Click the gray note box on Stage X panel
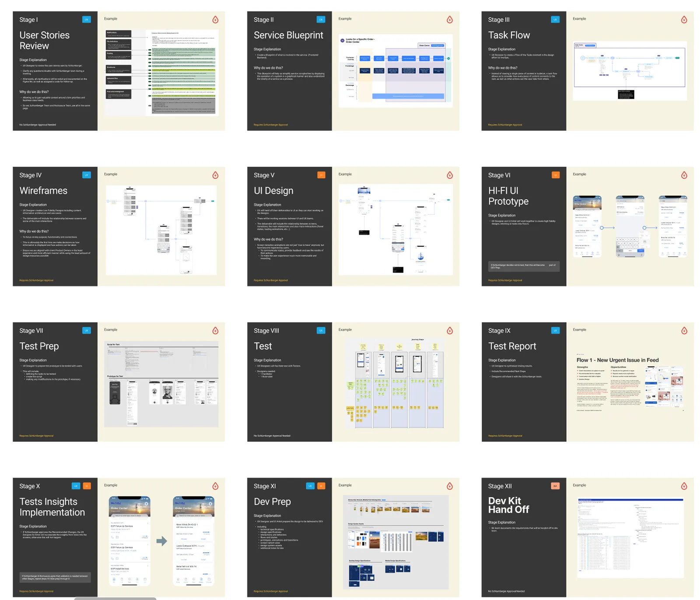The image size is (700, 600). (55, 577)
